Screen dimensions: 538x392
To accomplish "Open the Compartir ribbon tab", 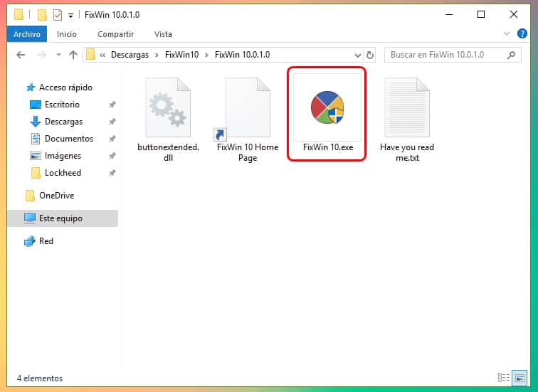I will [x=115, y=34].
